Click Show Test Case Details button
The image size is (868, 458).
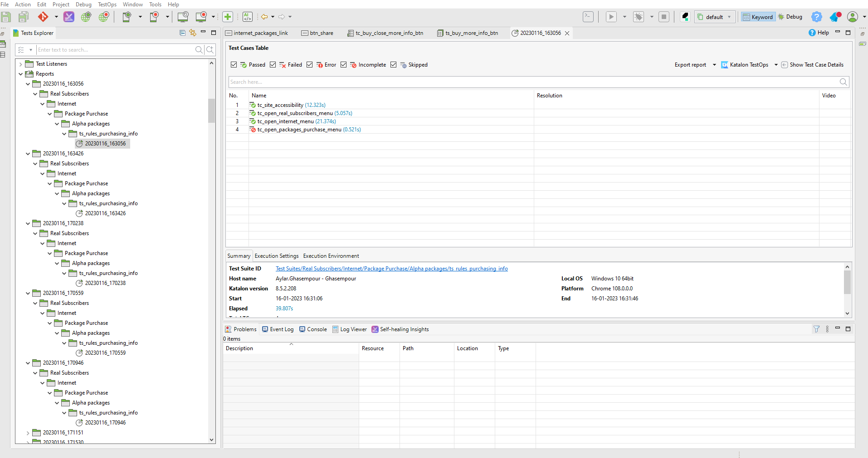click(x=812, y=65)
